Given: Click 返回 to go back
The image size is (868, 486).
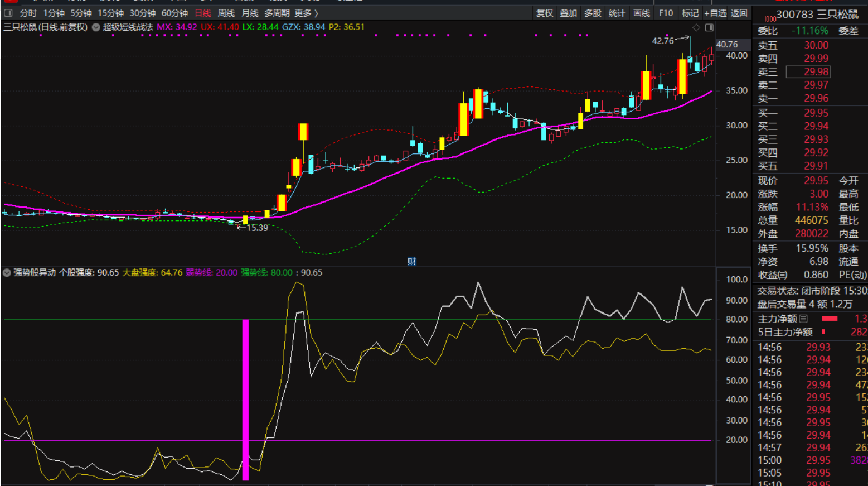Looking at the screenshot, I should tap(739, 13).
